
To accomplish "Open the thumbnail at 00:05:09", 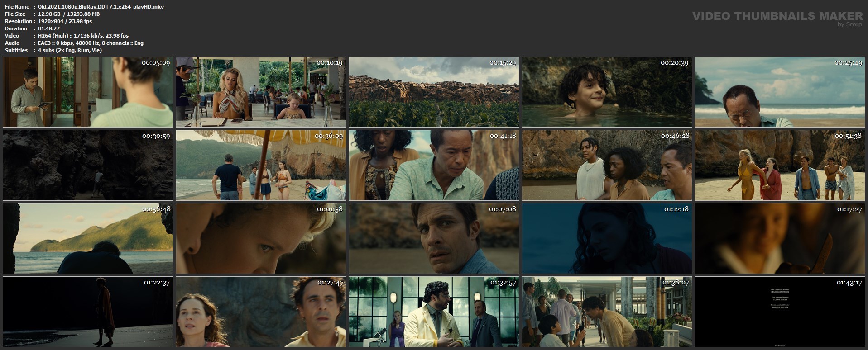I will [88, 92].
